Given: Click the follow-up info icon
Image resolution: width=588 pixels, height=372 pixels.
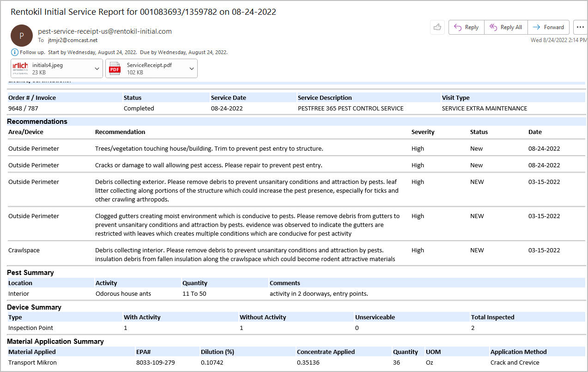Looking at the screenshot, I should 14,52.
